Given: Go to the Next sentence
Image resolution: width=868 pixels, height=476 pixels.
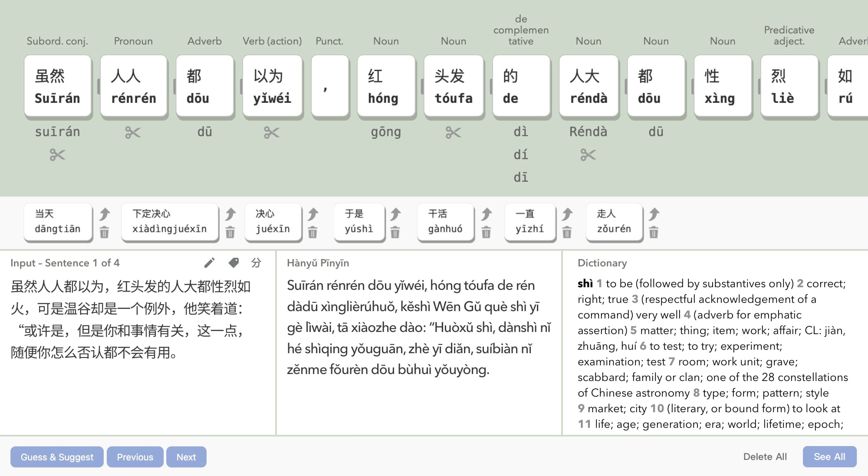Looking at the screenshot, I should 186,457.
